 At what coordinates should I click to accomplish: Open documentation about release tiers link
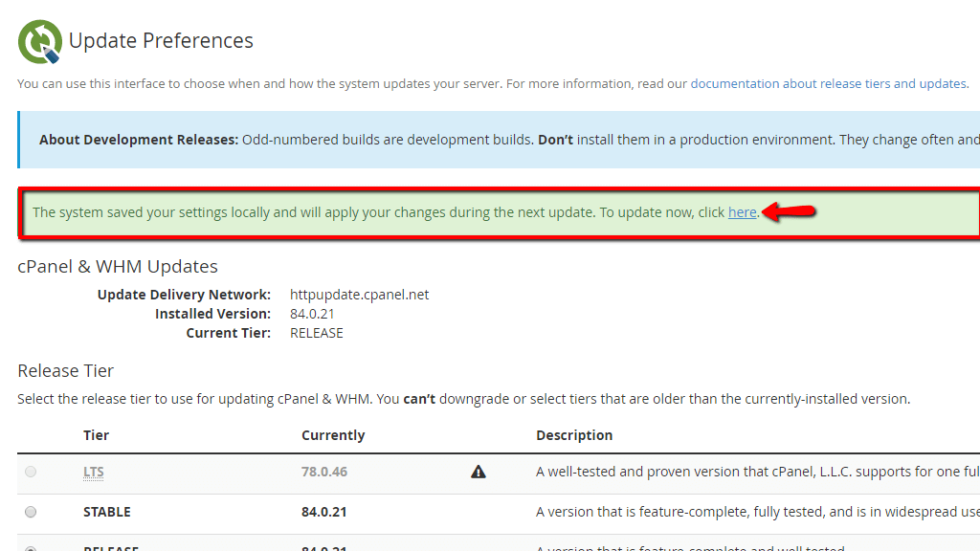click(829, 84)
